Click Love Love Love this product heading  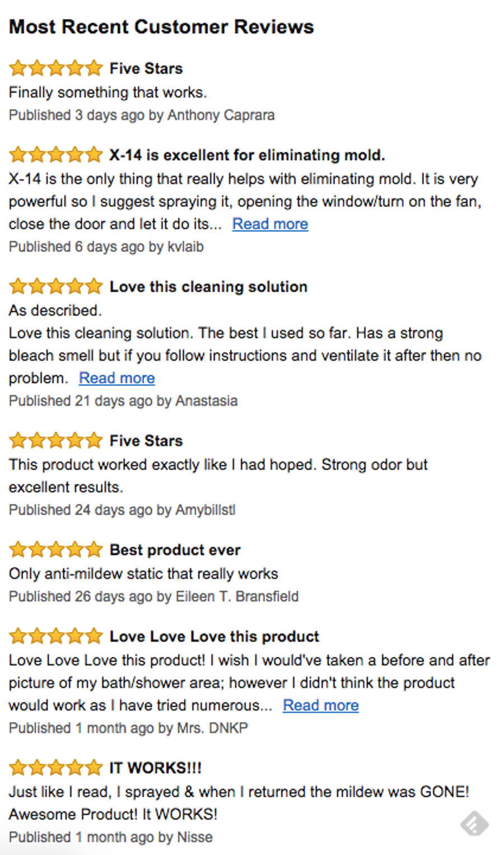click(x=214, y=637)
